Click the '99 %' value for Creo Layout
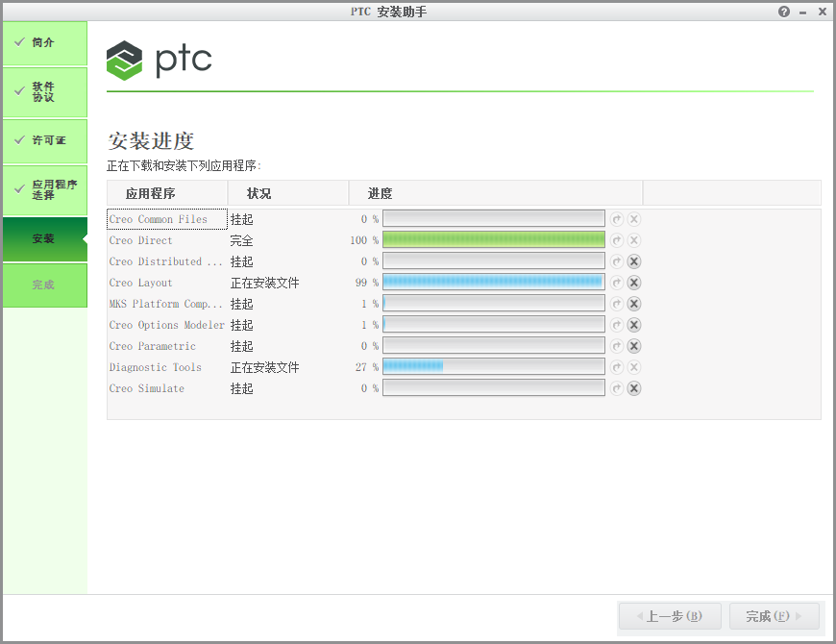This screenshot has height=644, width=836. 367,283
